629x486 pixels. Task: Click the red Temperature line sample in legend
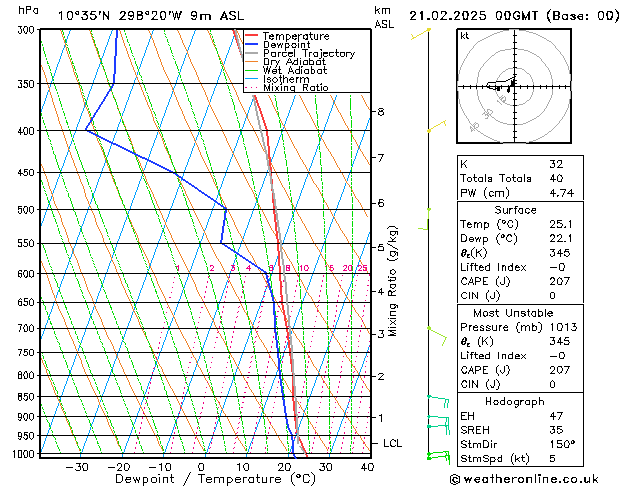[251, 36]
